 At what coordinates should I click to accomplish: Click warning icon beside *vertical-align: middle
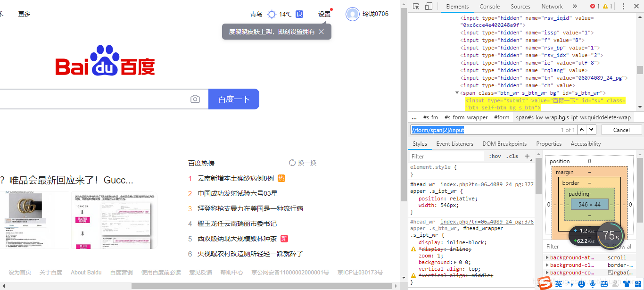coord(413,275)
